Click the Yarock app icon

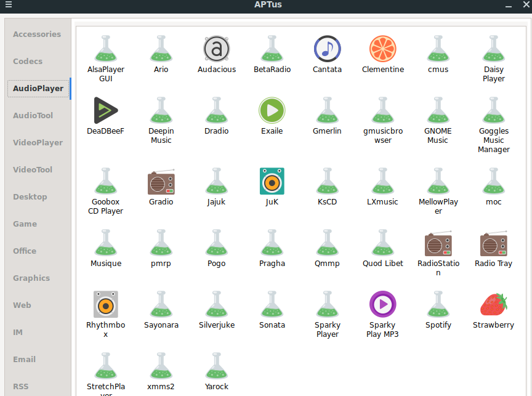[217, 366]
